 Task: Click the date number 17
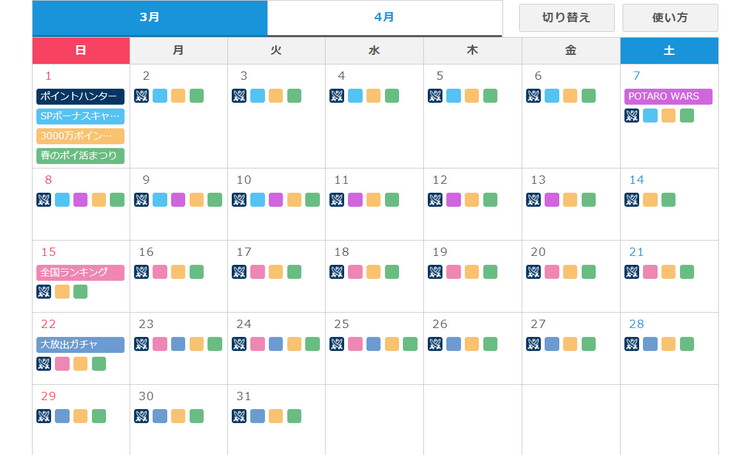244,252
